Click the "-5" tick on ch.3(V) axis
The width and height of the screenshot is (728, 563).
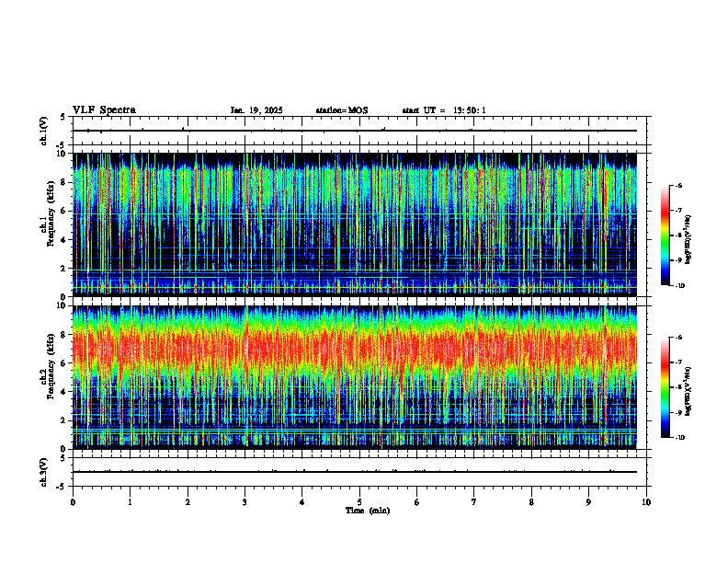click(x=62, y=487)
